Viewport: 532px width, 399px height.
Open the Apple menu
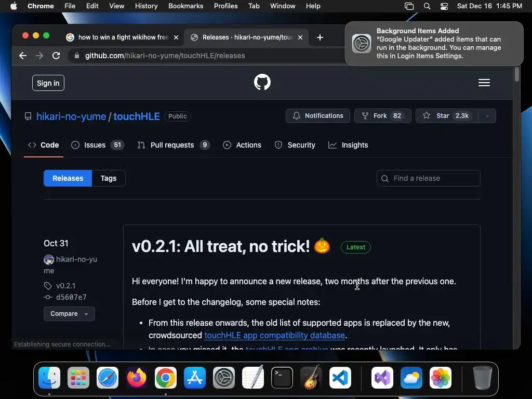(14, 6)
